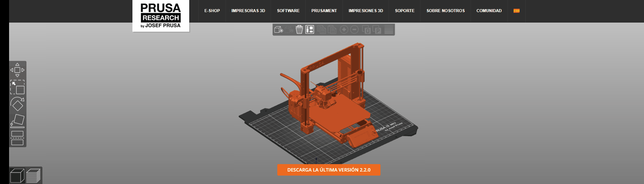Click the Copy icon in the top toolbar
The height and width of the screenshot is (184, 644).
(x=322, y=30)
